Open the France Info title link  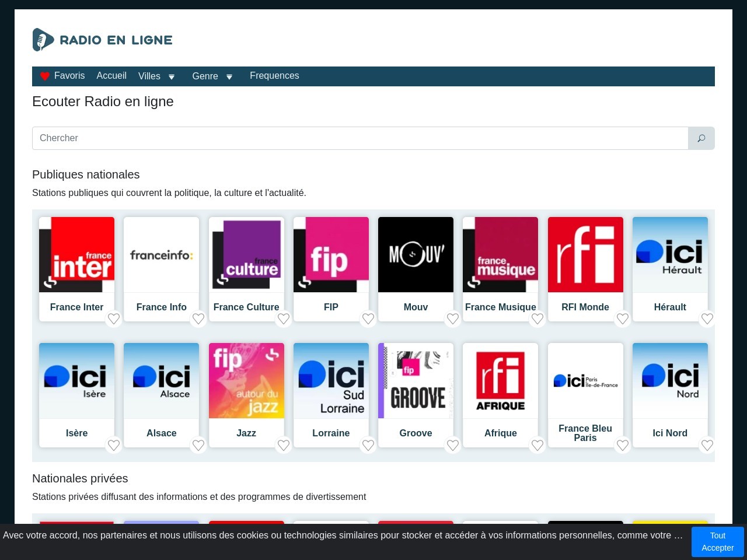pyautogui.click(x=162, y=307)
